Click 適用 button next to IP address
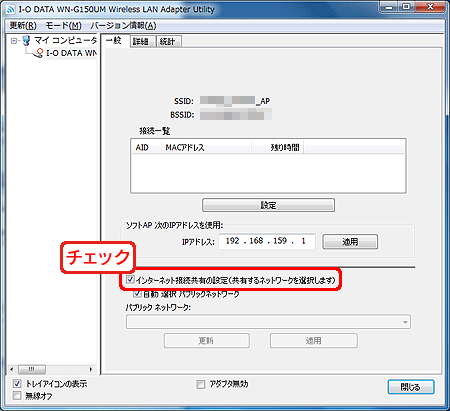This screenshot has width=450, height=411. (350, 242)
